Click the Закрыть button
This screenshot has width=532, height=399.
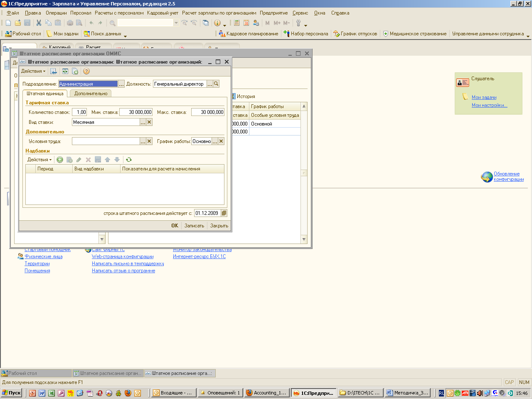click(219, 226)
